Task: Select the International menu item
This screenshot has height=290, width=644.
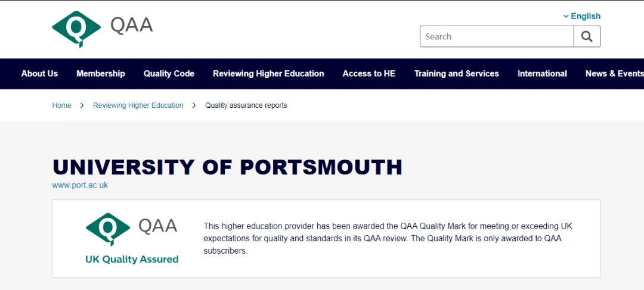Action: [x=542, y=74]
